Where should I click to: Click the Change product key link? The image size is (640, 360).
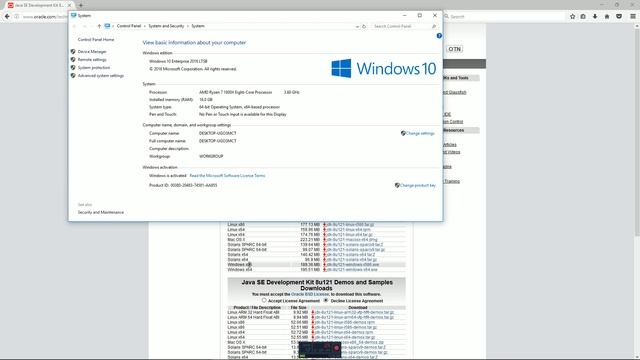pos(418,185)
